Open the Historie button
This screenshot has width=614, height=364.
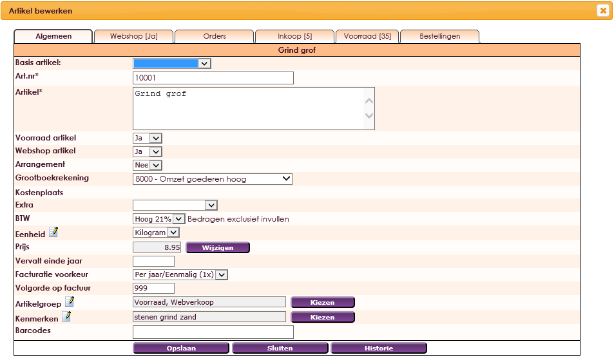[379, 348]
